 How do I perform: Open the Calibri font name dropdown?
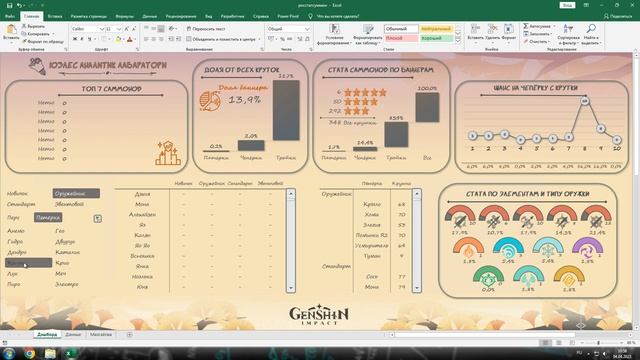click(x=101, y=29)
